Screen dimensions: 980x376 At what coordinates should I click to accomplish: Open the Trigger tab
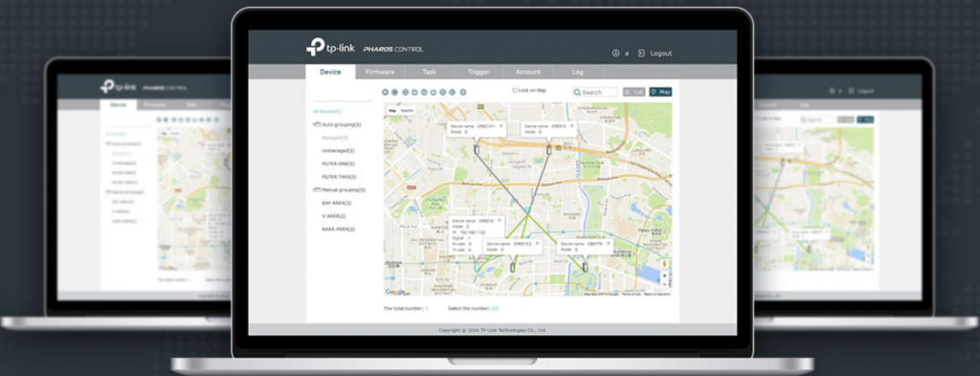(479, 72)
